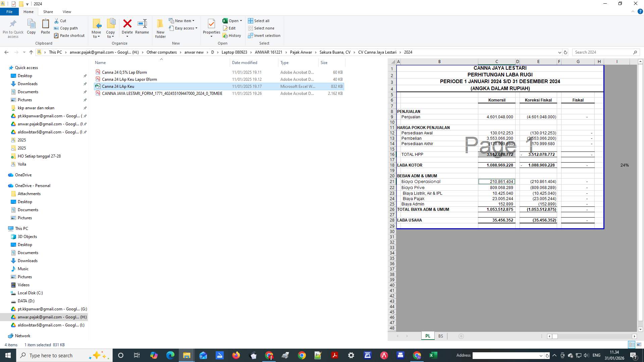Switch to the Share ribbon tab
Screen dimensions: 644x362
[x=48, y=11]
